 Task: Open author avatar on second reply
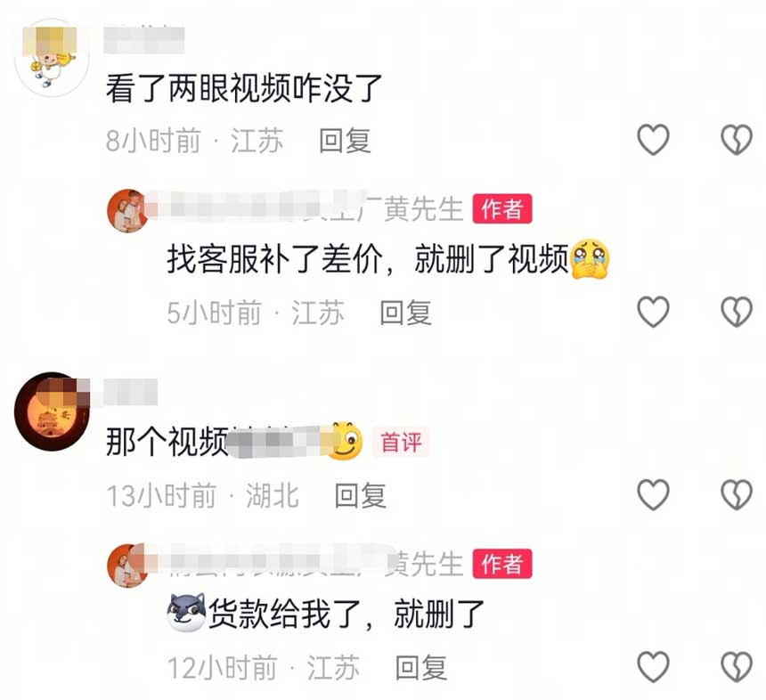click(128, 566)
